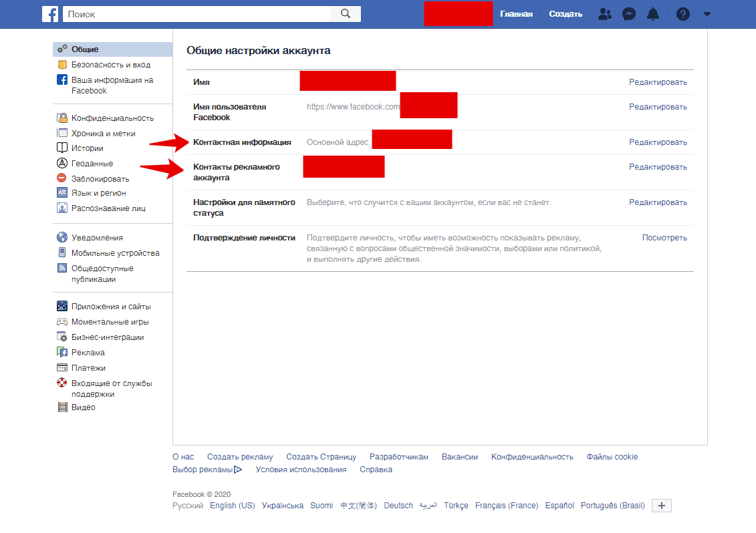Click the red Заблокировать icon
The height and width of the screenshot is (533, 756).
coord(61,178)
